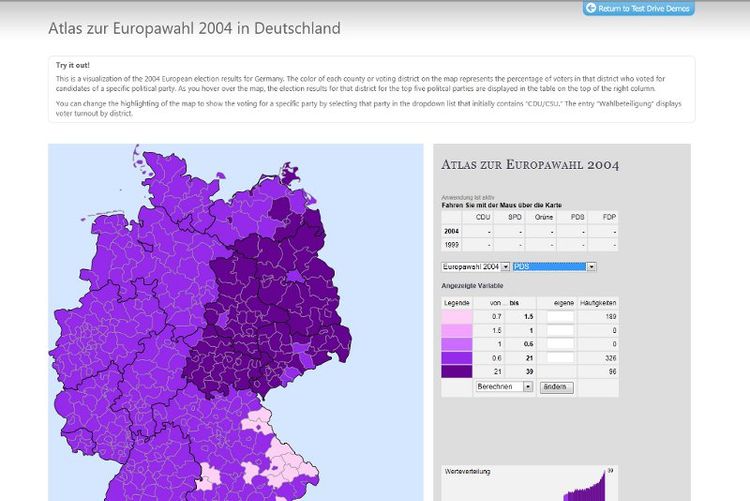Screen dimensions: 750x501
Task: Click the back arrow icon in Return button
Action: coord(591,8)
